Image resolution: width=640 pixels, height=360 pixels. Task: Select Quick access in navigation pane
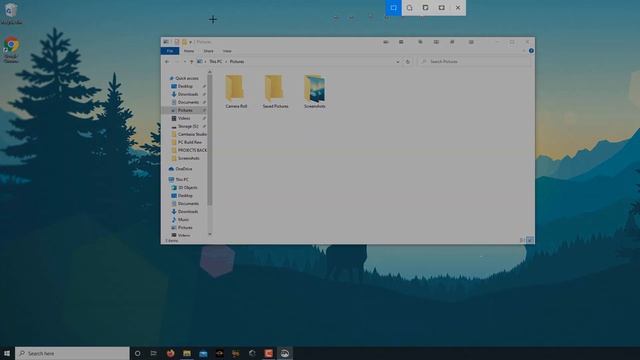[184, 78]
